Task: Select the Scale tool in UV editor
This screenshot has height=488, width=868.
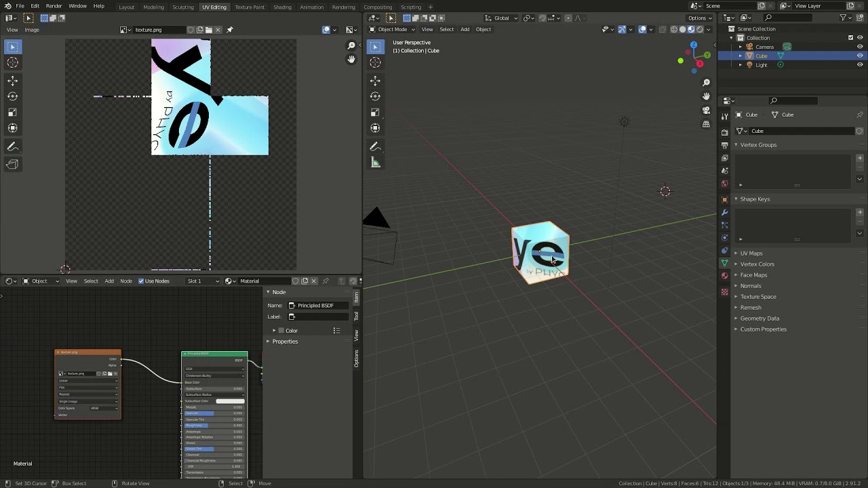Action: pyautogui.click(x=12, y=113)
